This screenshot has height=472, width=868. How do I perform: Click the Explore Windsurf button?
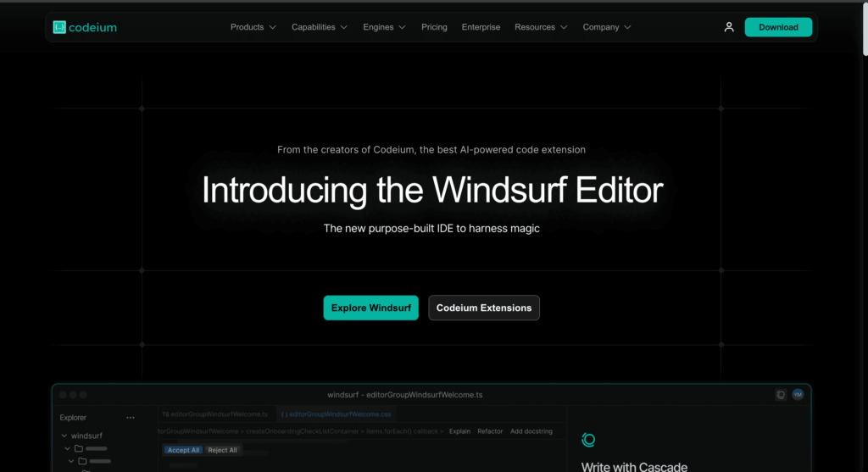[x=370, y=308]
